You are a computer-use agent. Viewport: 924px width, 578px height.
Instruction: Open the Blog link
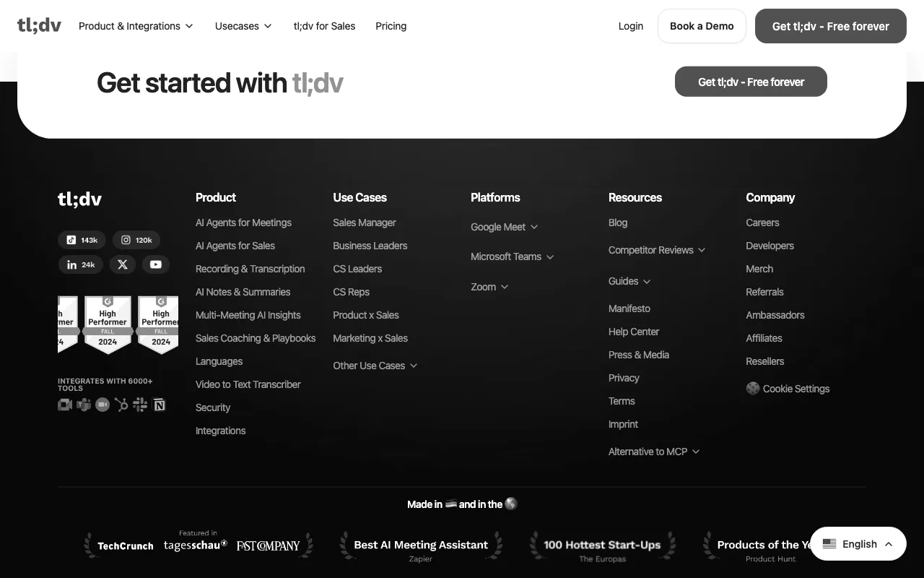click(618, 223)
